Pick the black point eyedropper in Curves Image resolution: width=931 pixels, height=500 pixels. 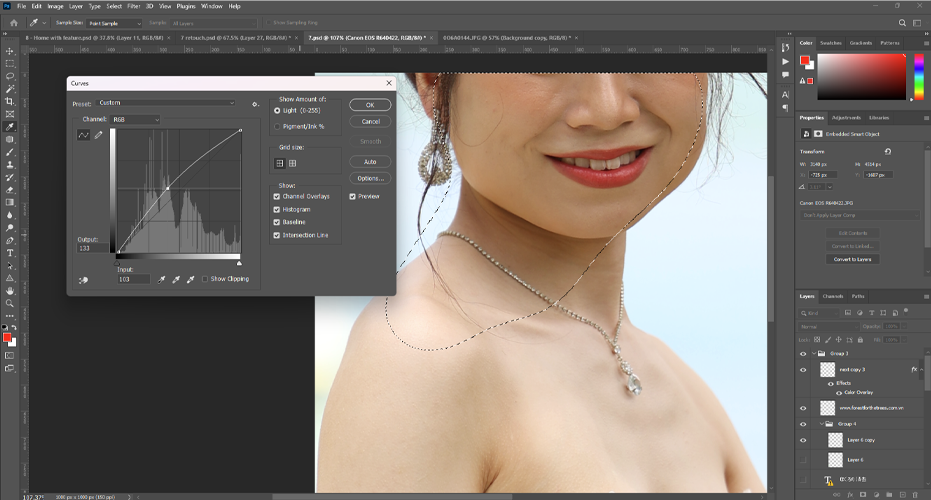click(x=162, y=279)
